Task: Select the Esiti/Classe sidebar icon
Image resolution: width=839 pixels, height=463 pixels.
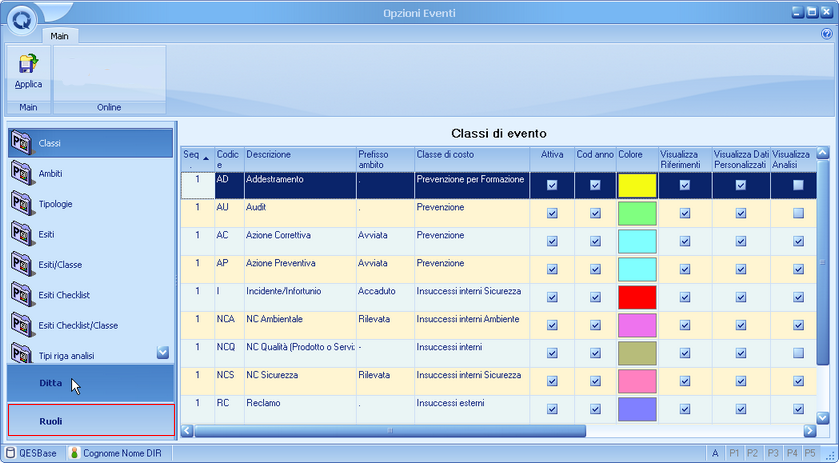Action: tap(21, 264)
